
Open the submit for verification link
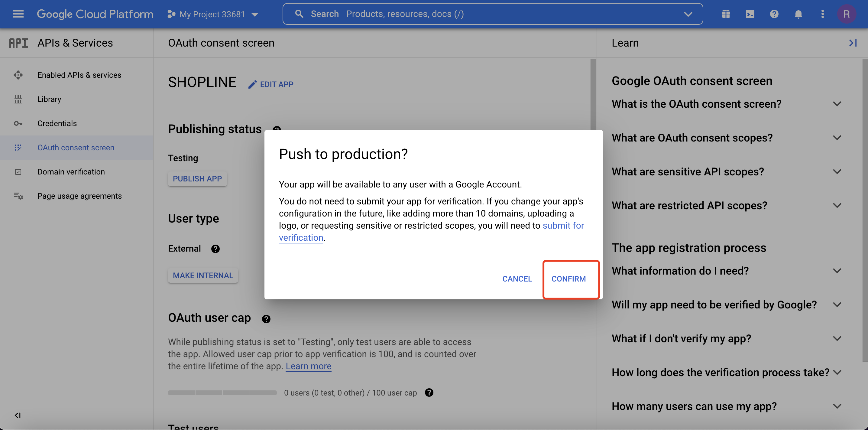click(563, 225)
